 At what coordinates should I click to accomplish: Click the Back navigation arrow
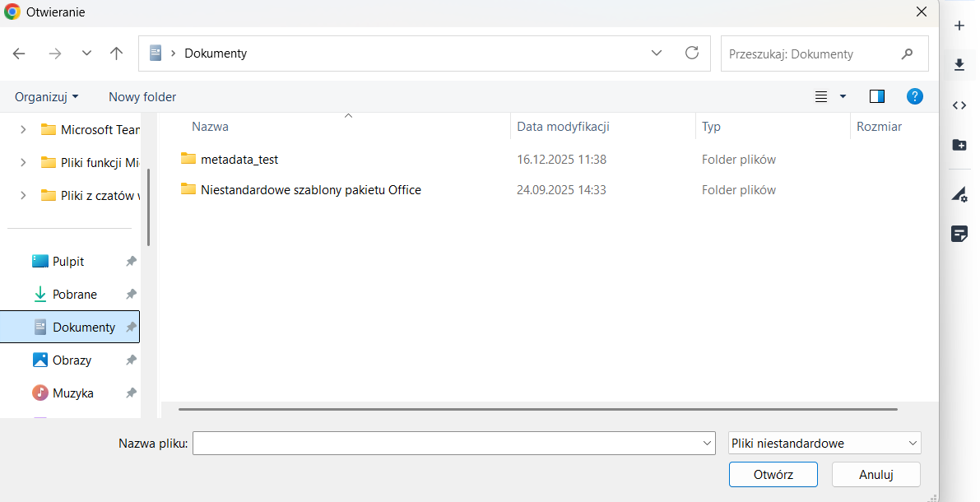click(x=19, y=53)
